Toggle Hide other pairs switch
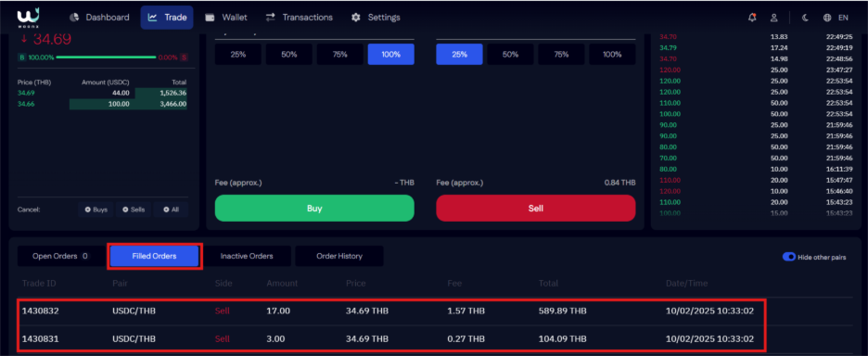 point(789,257)
